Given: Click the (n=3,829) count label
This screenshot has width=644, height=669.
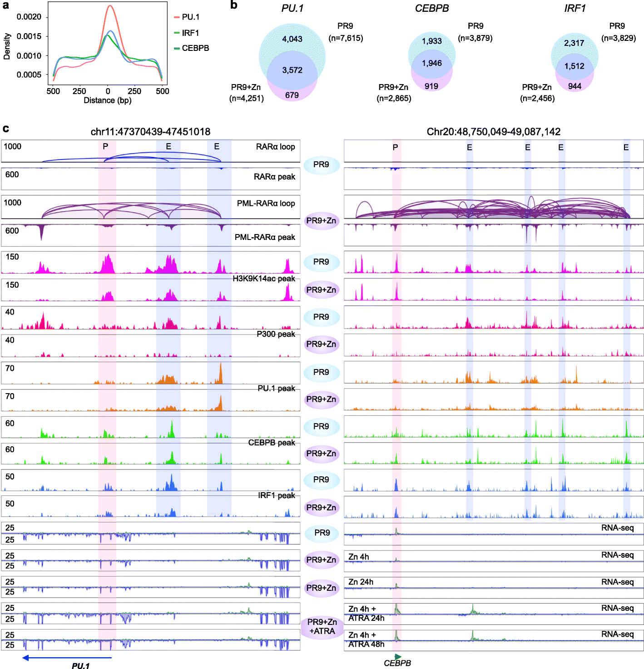Looking at the screenshot, I should click(619, 38).
